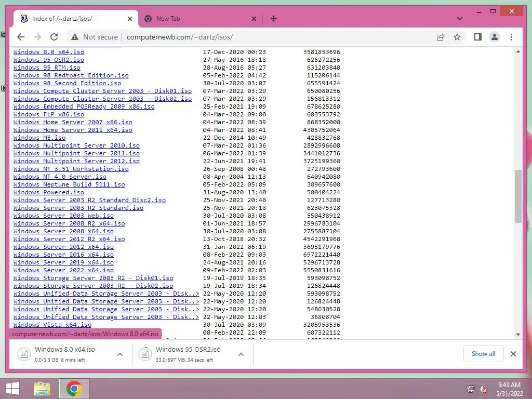The image size is (532, 399).
Task: Expand options for Windows 95 OSR2.iso download
Action: point(241,354)
